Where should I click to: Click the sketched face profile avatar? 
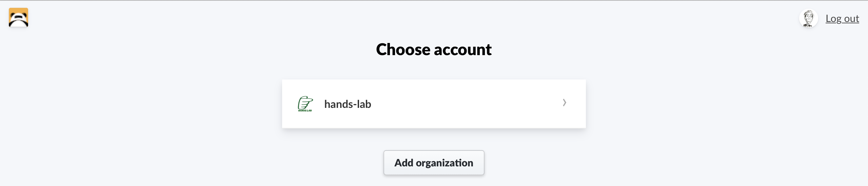pos(808,18)
